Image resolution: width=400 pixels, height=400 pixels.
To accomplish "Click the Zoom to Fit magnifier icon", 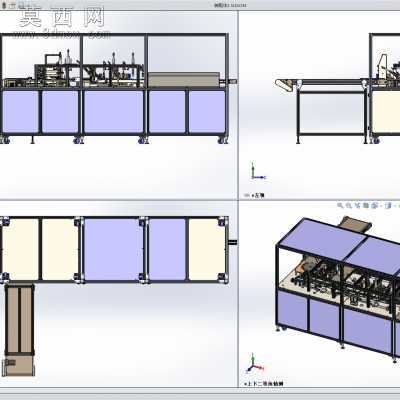I will coord(340,205).
